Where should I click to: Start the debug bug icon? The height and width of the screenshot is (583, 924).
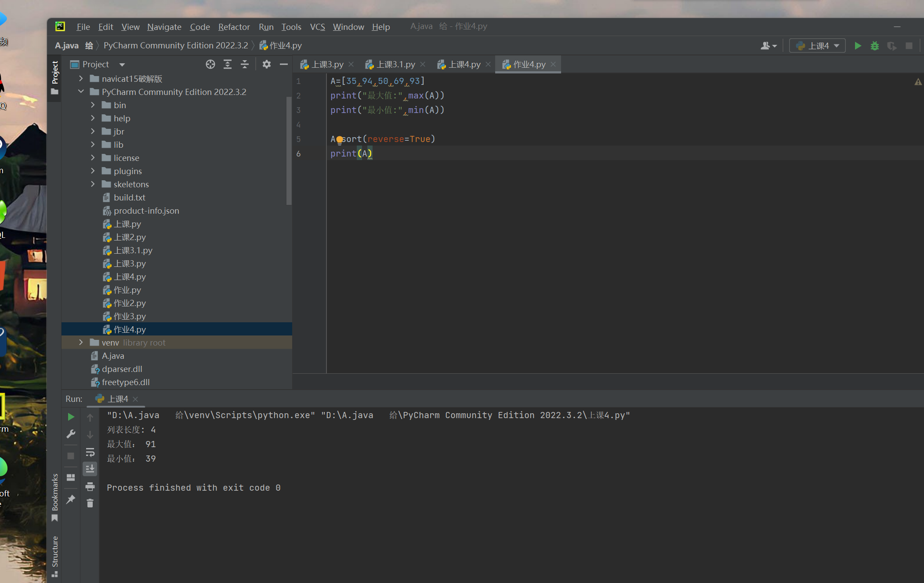pos(874,46)
